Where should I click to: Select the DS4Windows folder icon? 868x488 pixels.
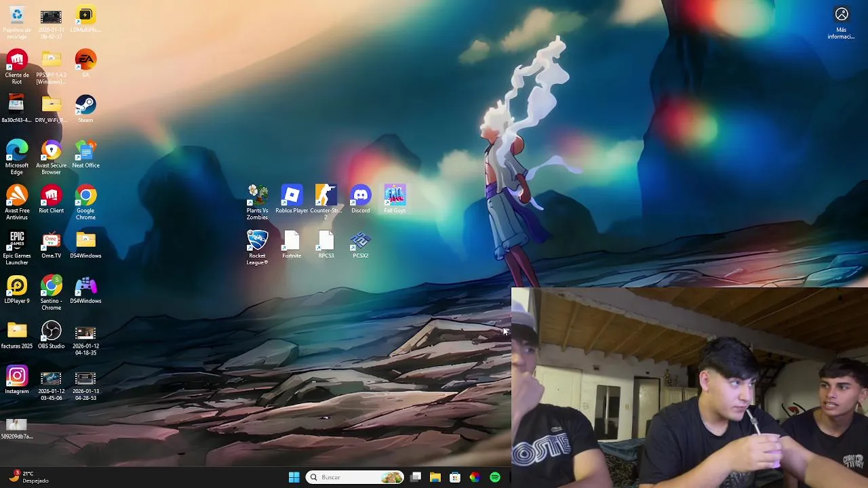pyautogui.click(x=85, y=245)
